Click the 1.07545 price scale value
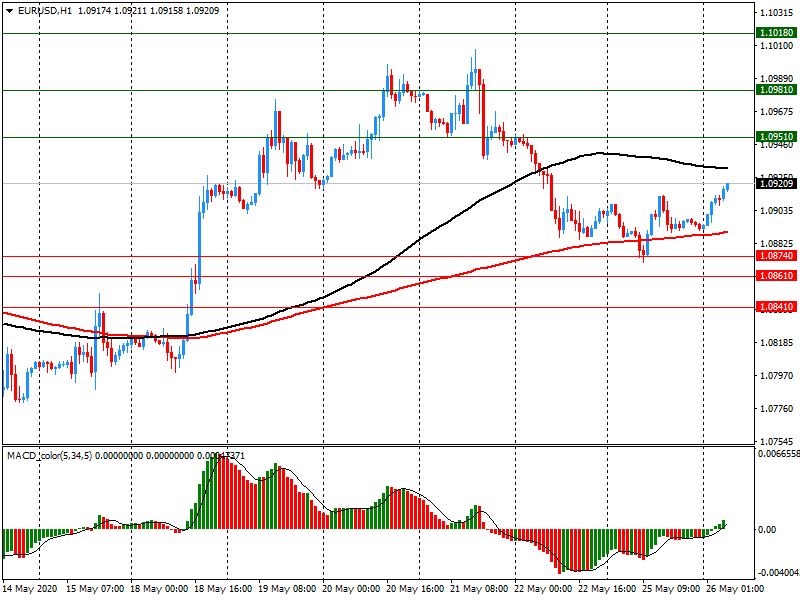Viewport: 800px width, 600px height. (x=777, y=441)
